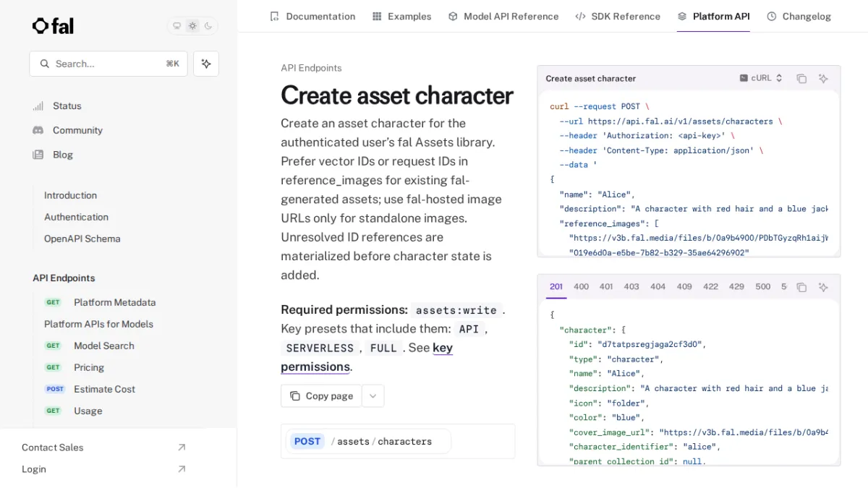The width and height of the screenshot is (868, 488).
Task: Select 201 response tab
Action: 556,287
